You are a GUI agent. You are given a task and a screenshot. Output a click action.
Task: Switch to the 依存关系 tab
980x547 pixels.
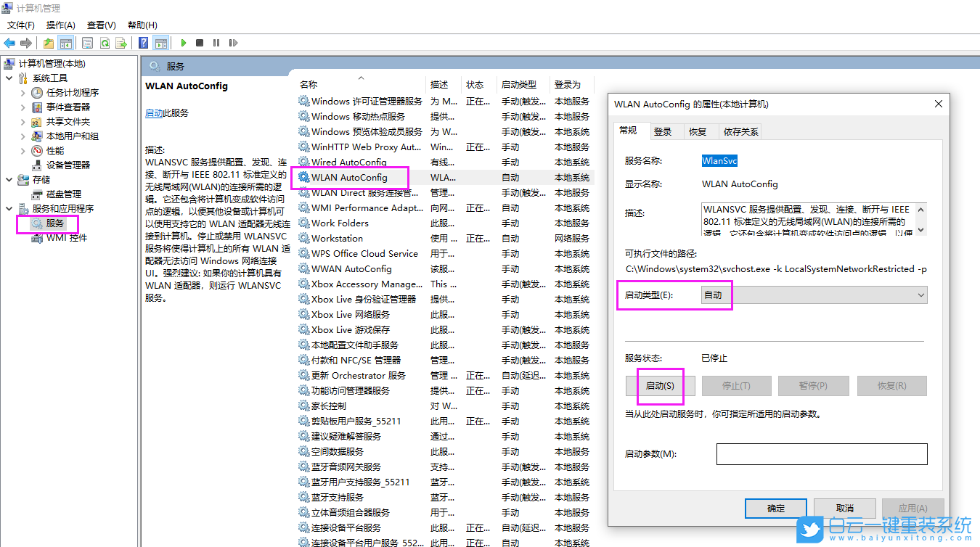[x=740, y=131]
